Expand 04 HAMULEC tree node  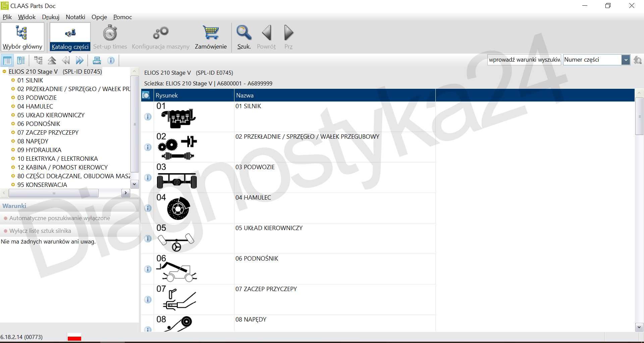point(13,106)
